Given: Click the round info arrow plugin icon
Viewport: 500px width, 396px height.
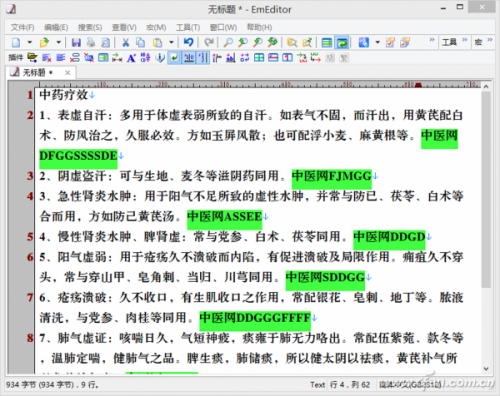Looking at the screenshot, I should (160, 58).
